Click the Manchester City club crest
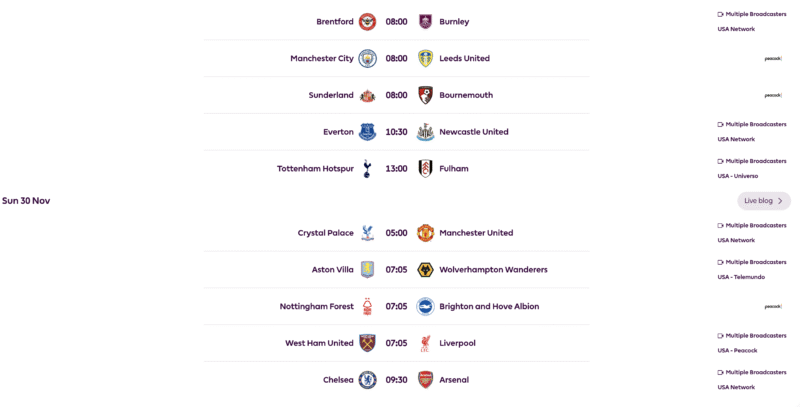 (368, 59)
